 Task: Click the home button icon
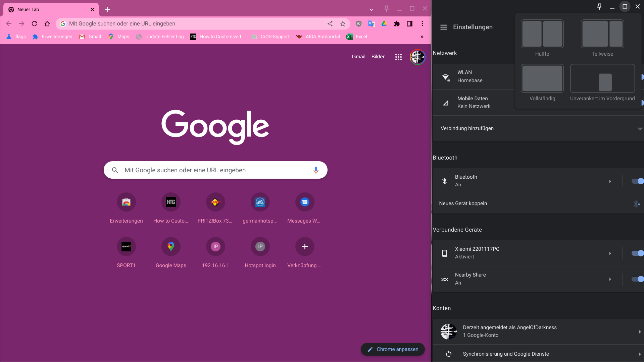47,24
